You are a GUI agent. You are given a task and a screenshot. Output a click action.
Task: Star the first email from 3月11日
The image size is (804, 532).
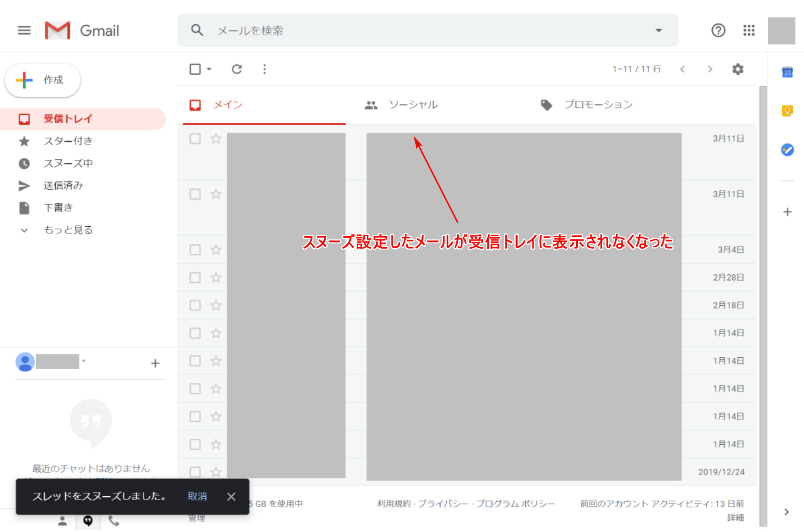click(216, 139)
